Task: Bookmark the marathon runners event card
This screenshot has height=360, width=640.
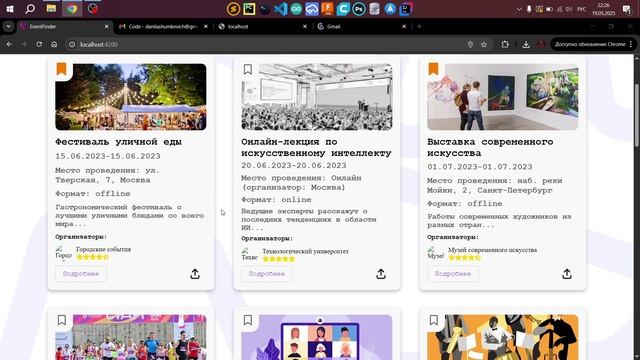Action: click(62, 320)
